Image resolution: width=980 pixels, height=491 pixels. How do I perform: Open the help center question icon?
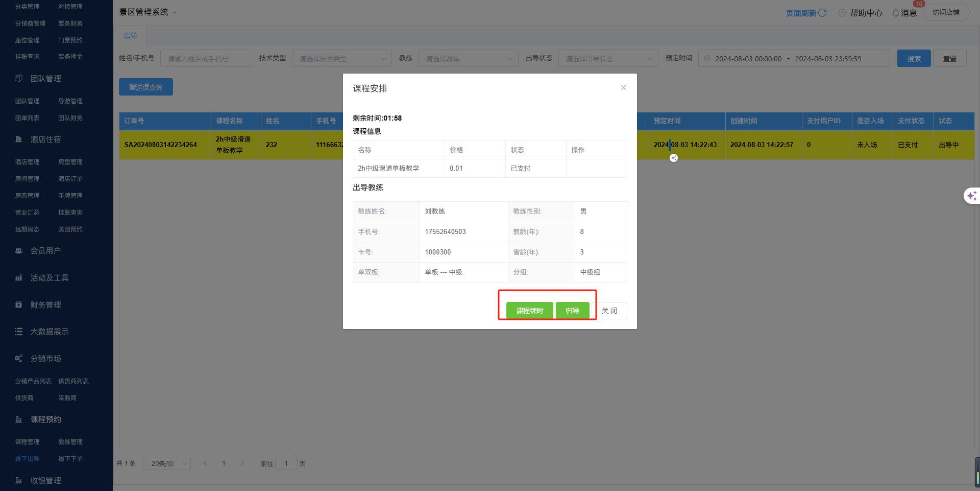point(842,13)
